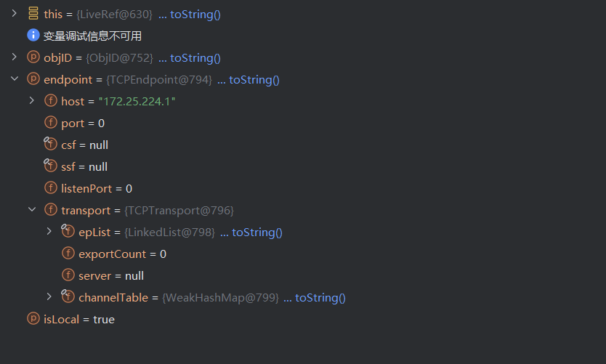Click the stack icon beside 'this' variable

coord(33,14)
